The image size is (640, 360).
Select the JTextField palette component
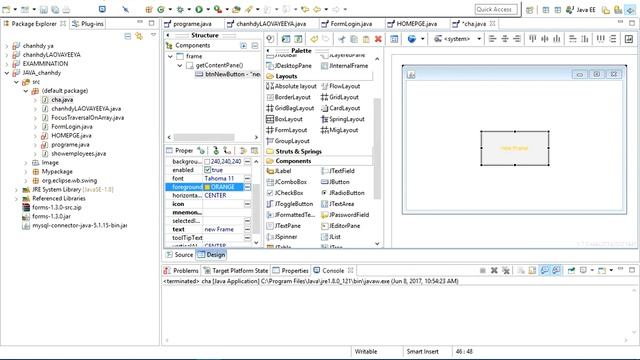(x=338, y=171)
